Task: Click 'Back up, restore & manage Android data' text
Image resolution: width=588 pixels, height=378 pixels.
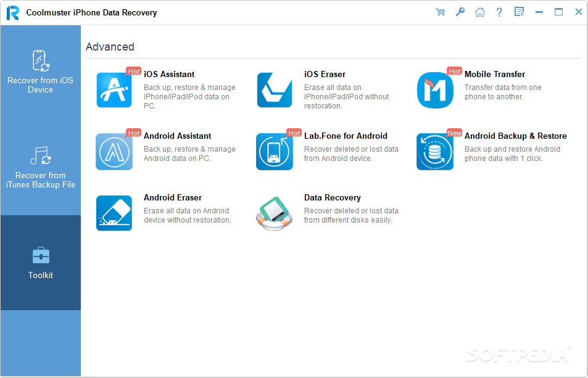Action: [x=190, y=154]
